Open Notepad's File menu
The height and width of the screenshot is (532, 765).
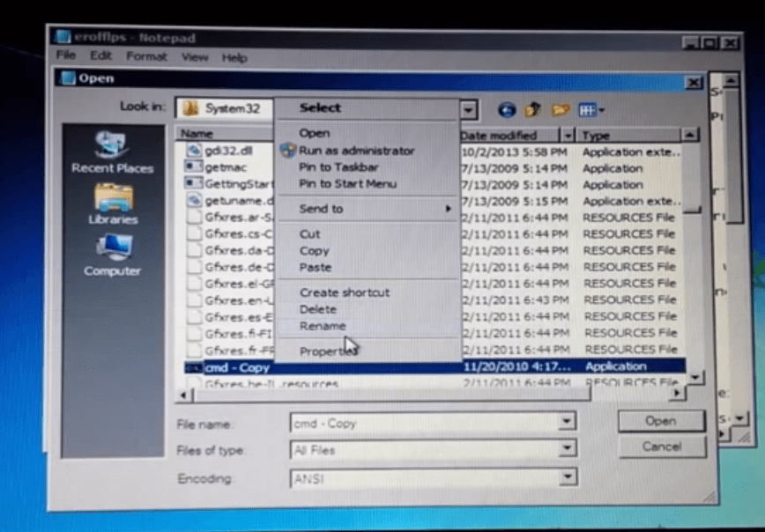coord(66,55)
